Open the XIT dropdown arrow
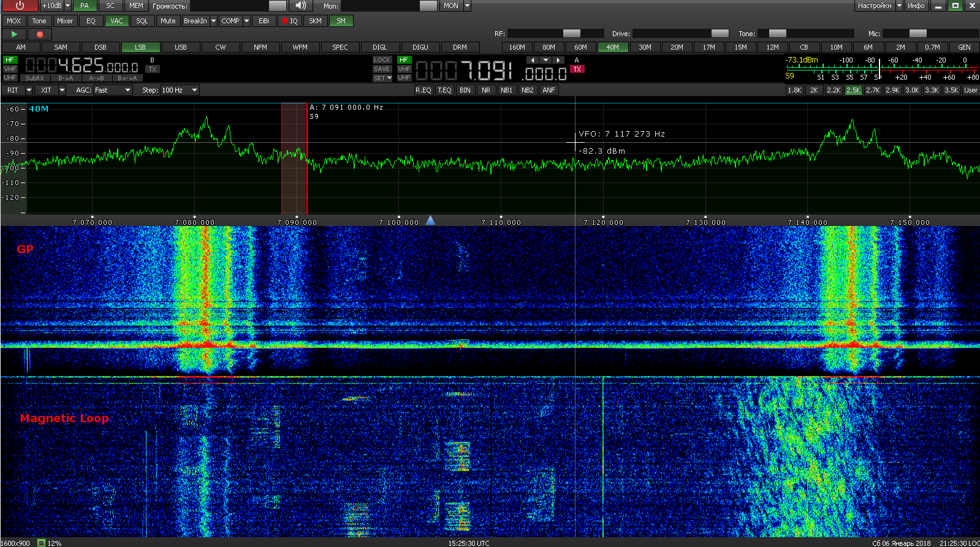 [x=62, y=90]
